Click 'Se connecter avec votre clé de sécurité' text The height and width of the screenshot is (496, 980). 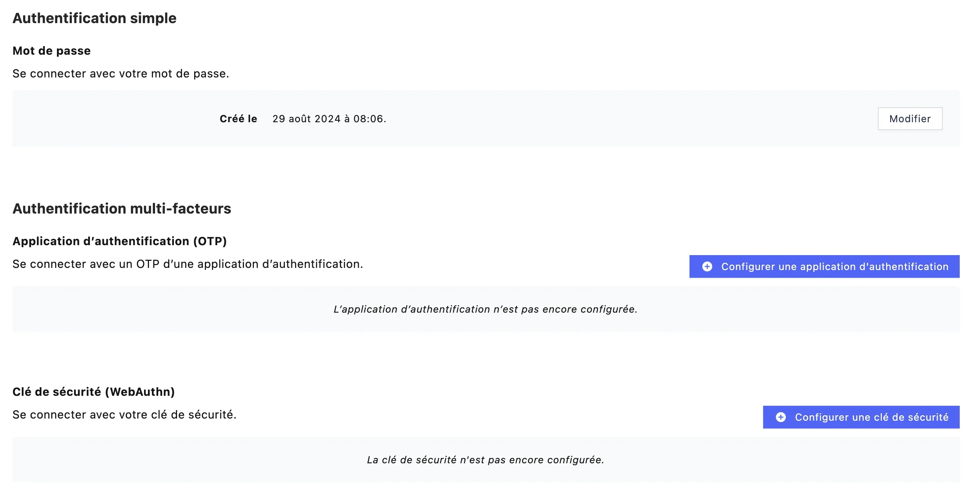(124, 414)
